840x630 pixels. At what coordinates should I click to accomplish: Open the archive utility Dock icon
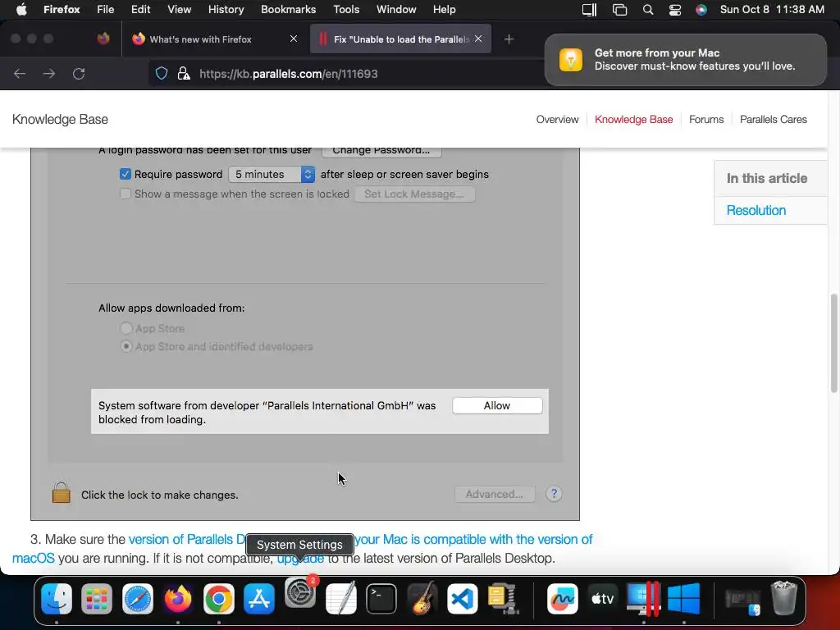(503, 598)
